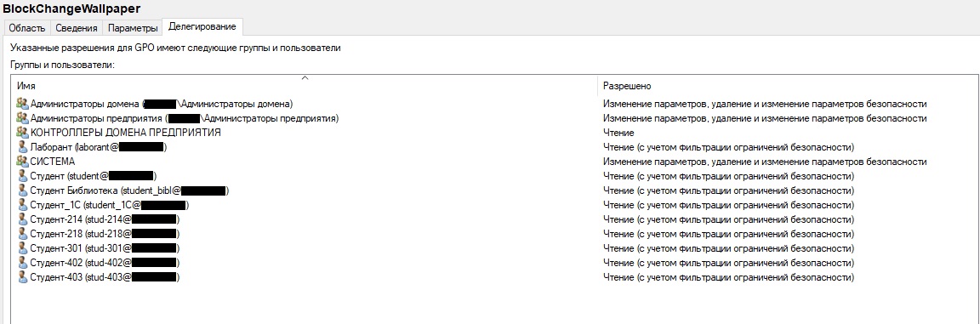Click the Лаборант user icon
Image resolution: width=980 pixels, height=324 pixels.
point(22,147)
